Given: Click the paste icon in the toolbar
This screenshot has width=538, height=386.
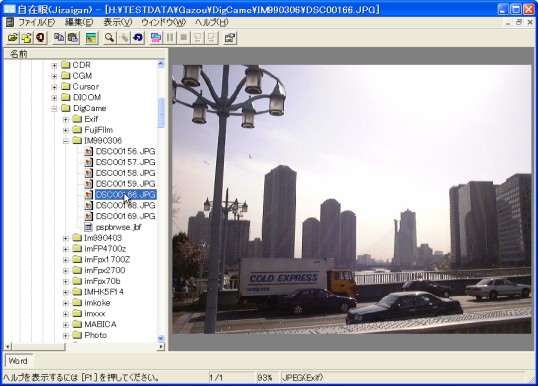Looking at the screenshot, I should [x=73, y=38].
